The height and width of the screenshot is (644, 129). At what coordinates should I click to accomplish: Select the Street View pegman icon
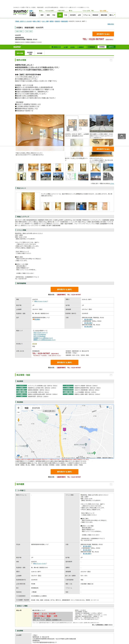[x=18, y=420]
